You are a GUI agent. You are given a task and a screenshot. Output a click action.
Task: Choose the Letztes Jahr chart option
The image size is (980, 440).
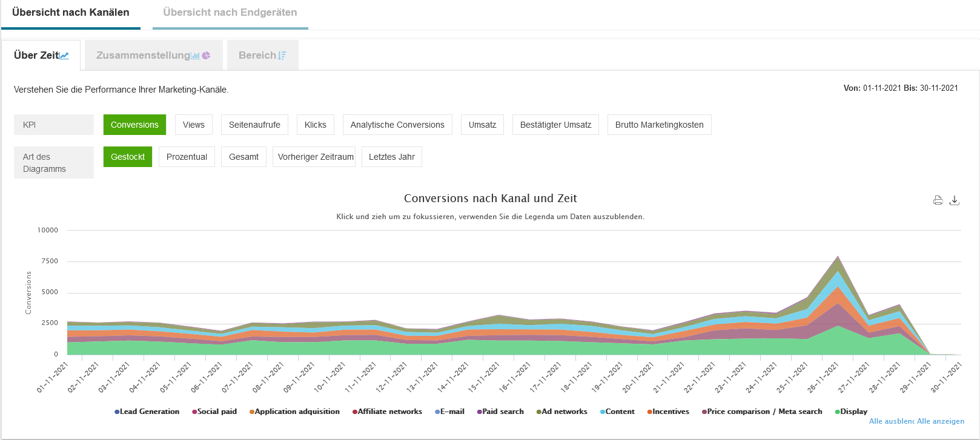pyautogui.click(x=391, y=157)
